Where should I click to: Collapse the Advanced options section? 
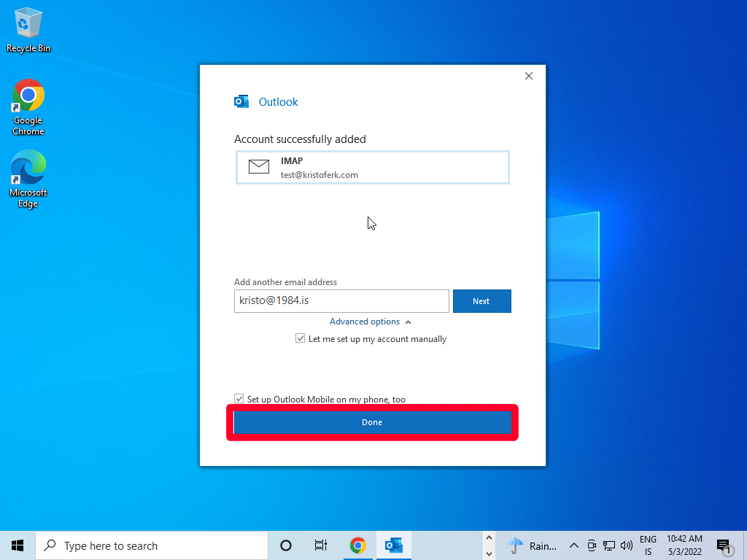[370, 322]
